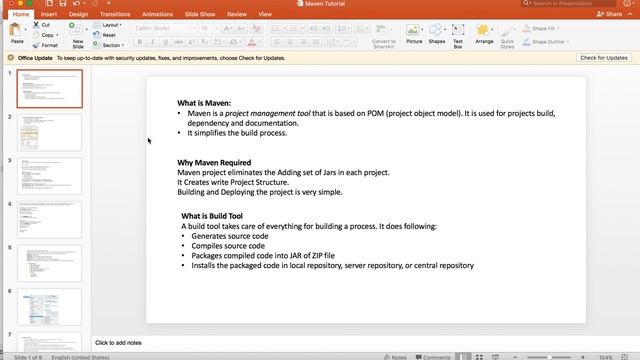Click Decrease Font Size icon
The image size is (640, 360).
pos(241,28)
